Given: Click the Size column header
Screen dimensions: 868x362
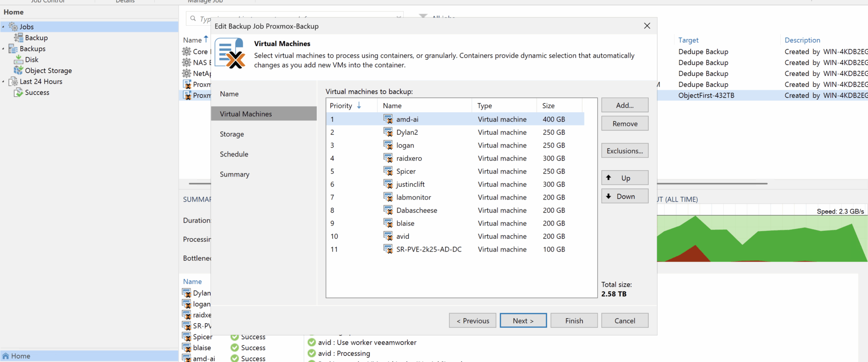Looking at the screenshot, I should [560, 105].
